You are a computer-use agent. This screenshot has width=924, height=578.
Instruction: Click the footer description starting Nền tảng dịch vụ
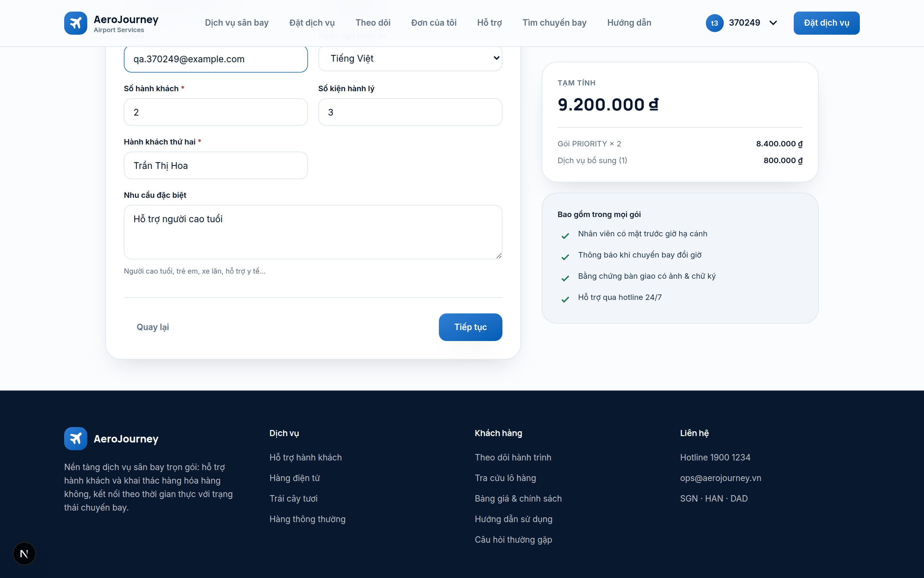[x=149, y=487]
